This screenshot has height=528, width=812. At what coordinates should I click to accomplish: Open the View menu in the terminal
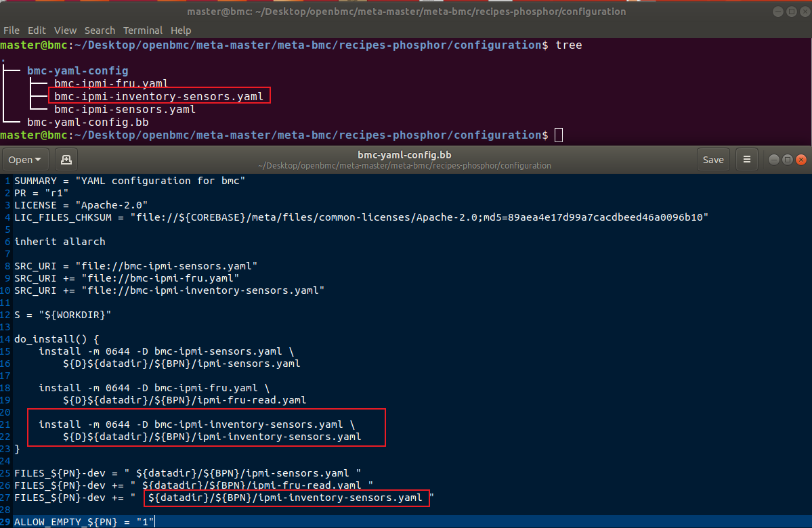point(65,30)
